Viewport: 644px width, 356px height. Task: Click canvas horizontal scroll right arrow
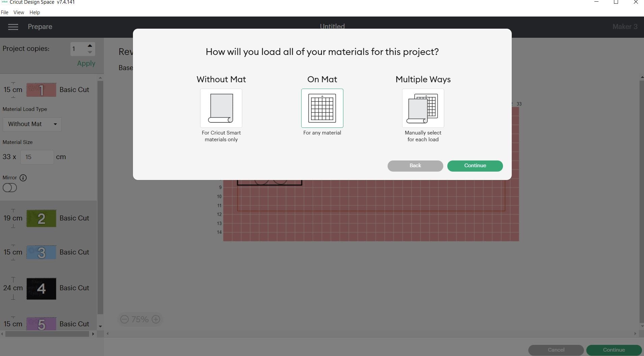(x=635, y=334)
